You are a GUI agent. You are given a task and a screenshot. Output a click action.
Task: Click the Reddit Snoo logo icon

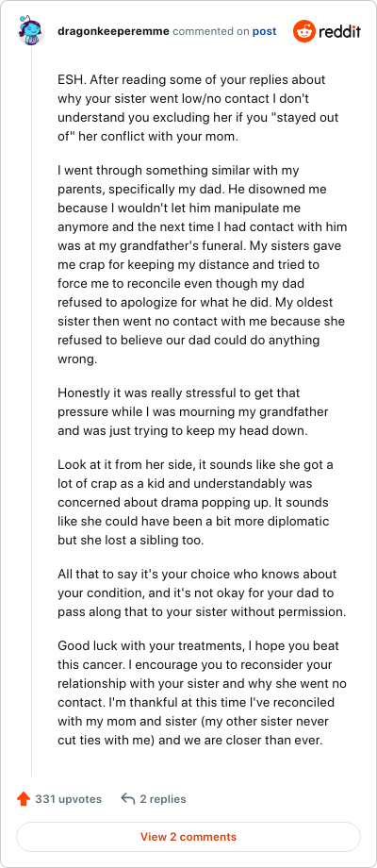tap(303, 31)
